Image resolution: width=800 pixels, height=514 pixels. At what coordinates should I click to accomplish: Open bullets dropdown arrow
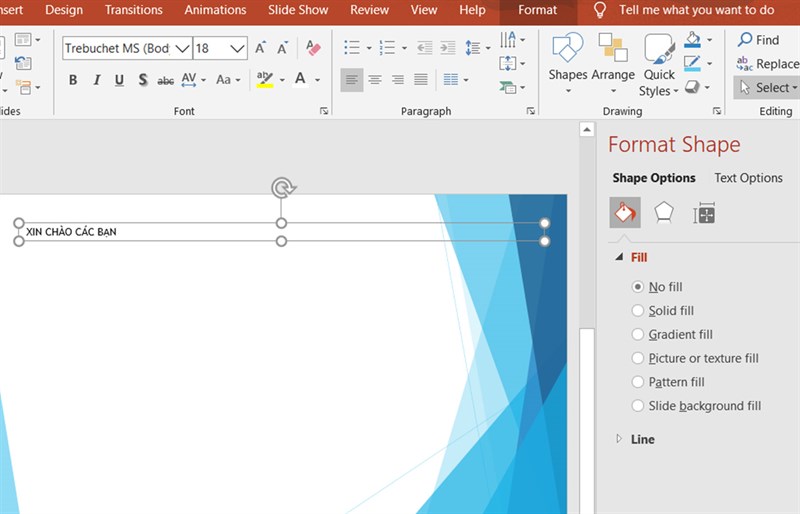[x=369, y=48]
